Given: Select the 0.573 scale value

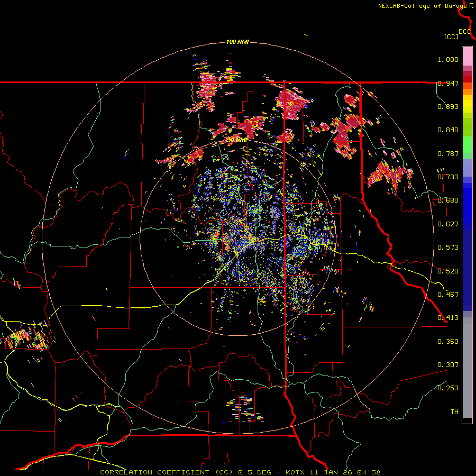Looking at the screenshot, I should (x=448, y=248).
